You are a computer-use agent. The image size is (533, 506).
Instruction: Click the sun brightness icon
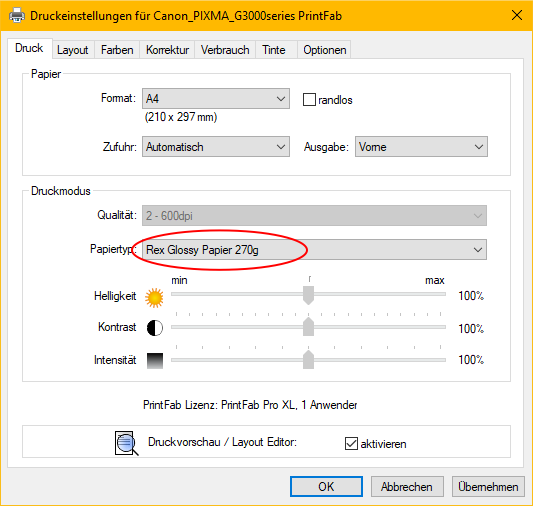click(x=154, y=298)
